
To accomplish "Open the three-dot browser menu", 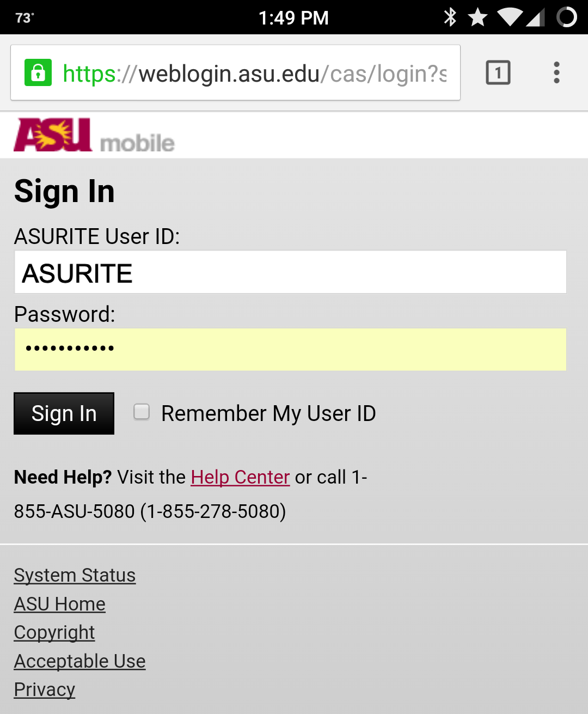I will [x=556, y=72].
